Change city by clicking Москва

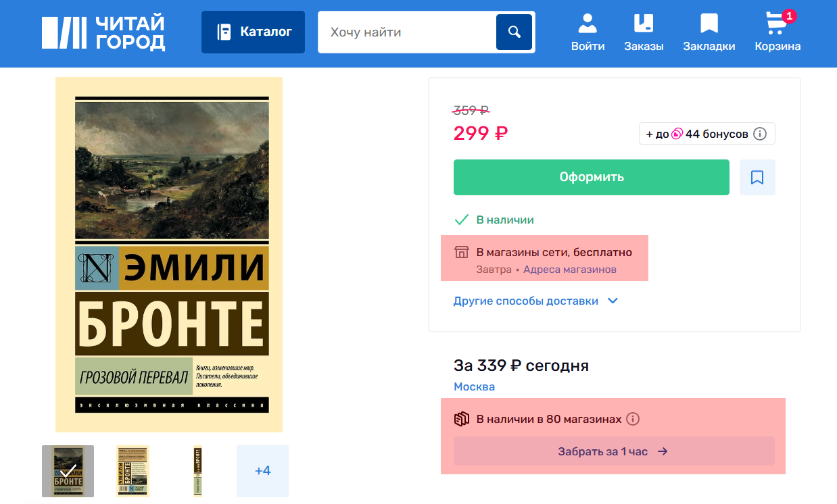pyautogui.click(x=474, y=386)
